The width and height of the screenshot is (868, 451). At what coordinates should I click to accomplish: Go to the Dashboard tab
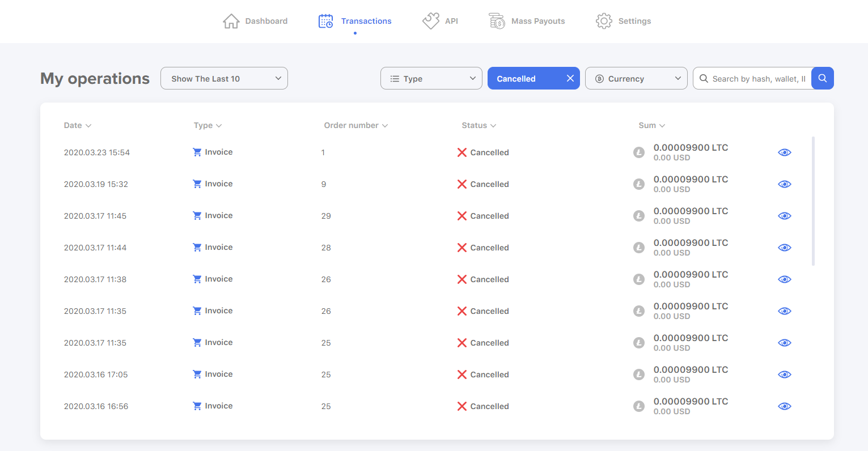pos(255,21)
